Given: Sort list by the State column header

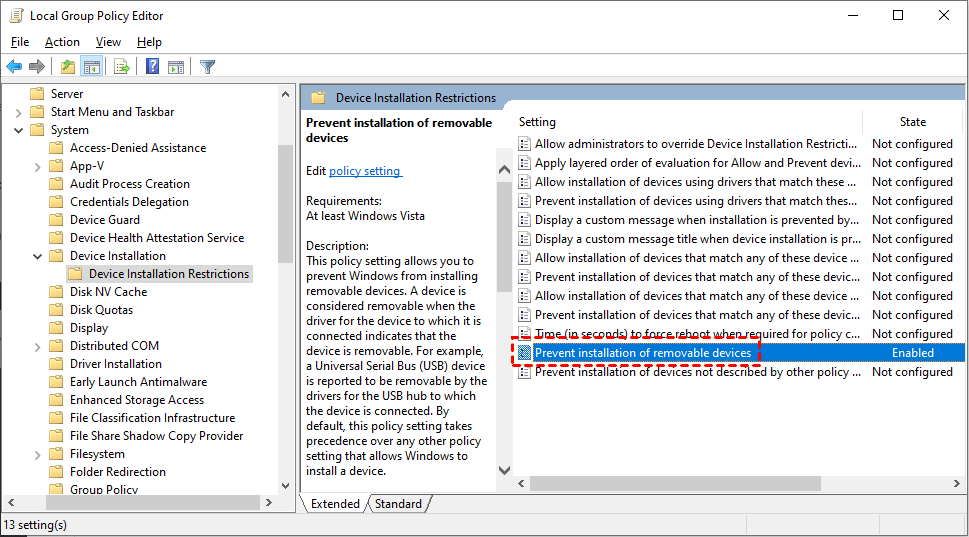Looking at the screenshot, I should [x=912, y=122].
